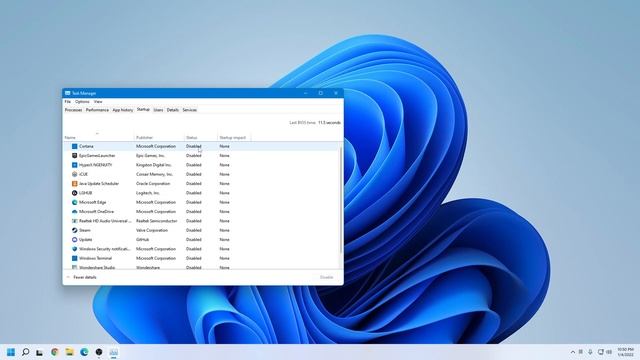Select the 'Cortana' name text
Image resolution: width=640 pixels, height=360 pixels.
pos(86,146)
